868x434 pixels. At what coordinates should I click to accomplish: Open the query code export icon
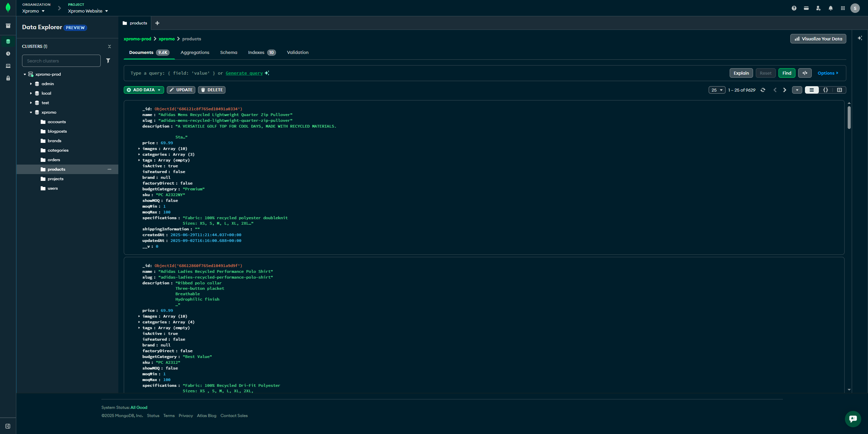805,73
